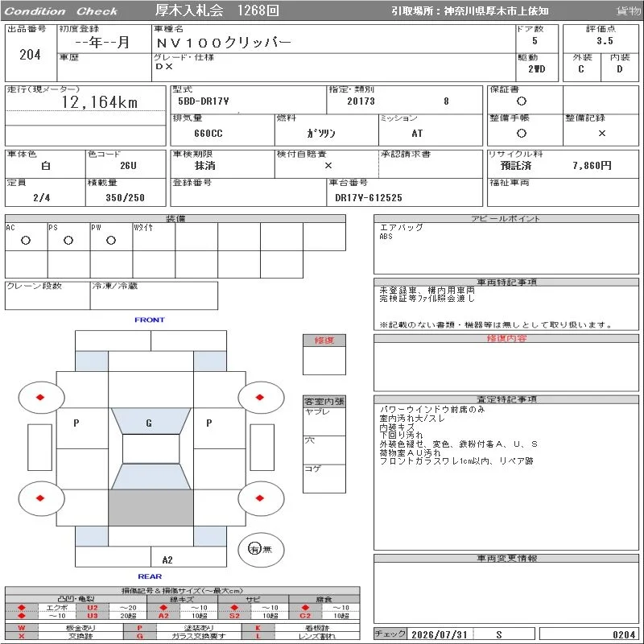This screenshot has height=644, width=644.
Task: Click the drive type 2WD
Action: click(536, 69)
